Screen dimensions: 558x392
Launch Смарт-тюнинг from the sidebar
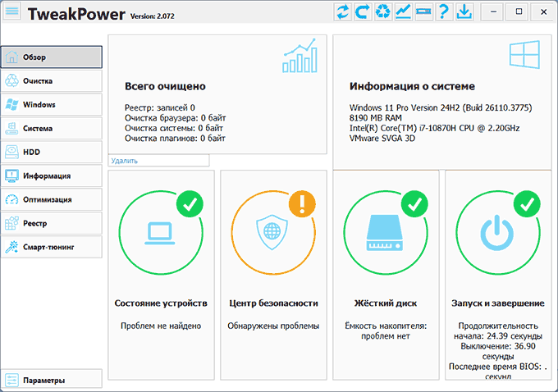[52, 247]
